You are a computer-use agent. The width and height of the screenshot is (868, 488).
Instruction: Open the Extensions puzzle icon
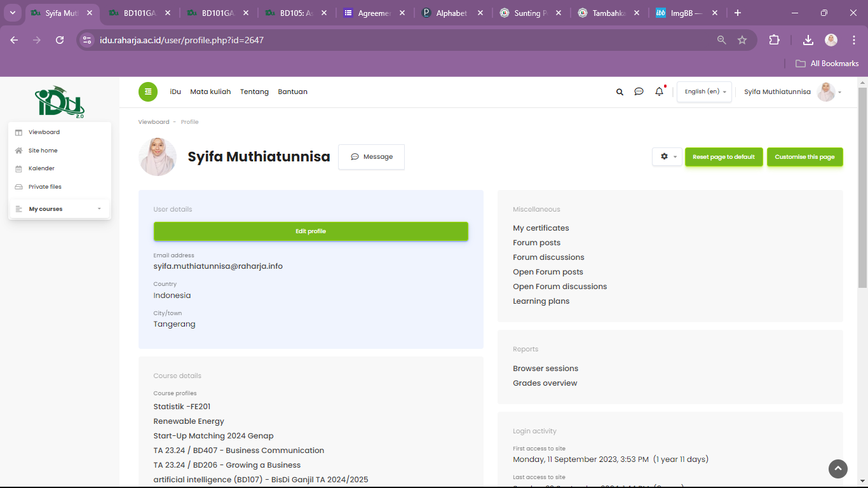[x=774, y=40]
